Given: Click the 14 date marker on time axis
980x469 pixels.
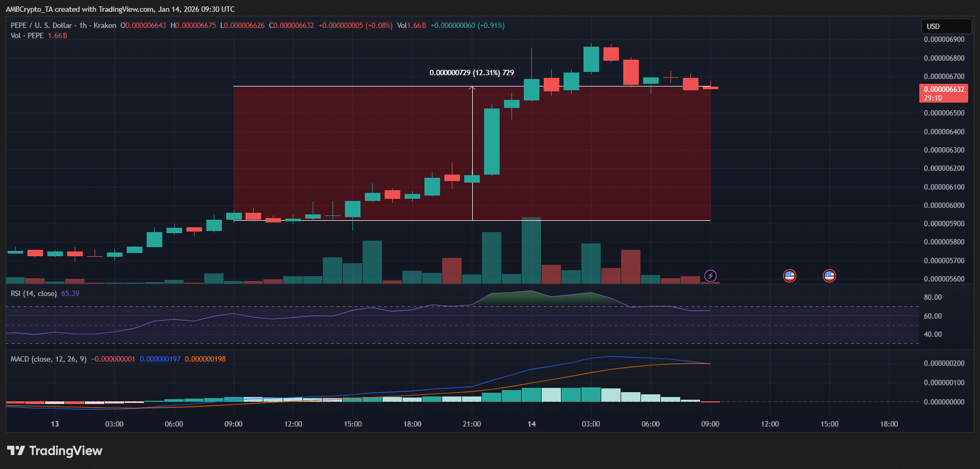Looking at the screenshot, I should 531,424.
